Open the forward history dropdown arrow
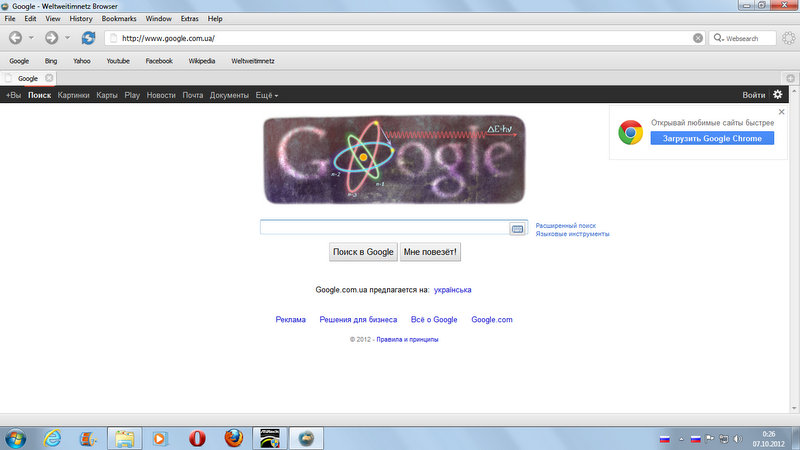 coord(67,38)
